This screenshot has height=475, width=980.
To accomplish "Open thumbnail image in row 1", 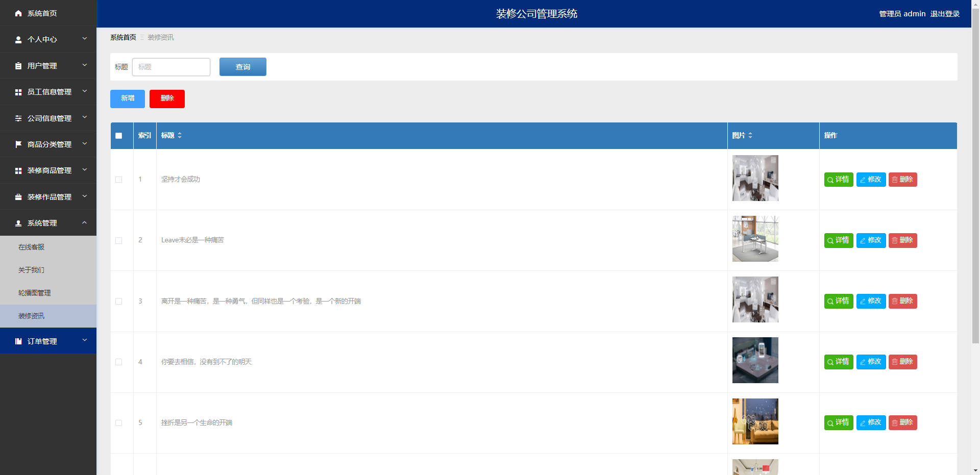I will point(755,178).
